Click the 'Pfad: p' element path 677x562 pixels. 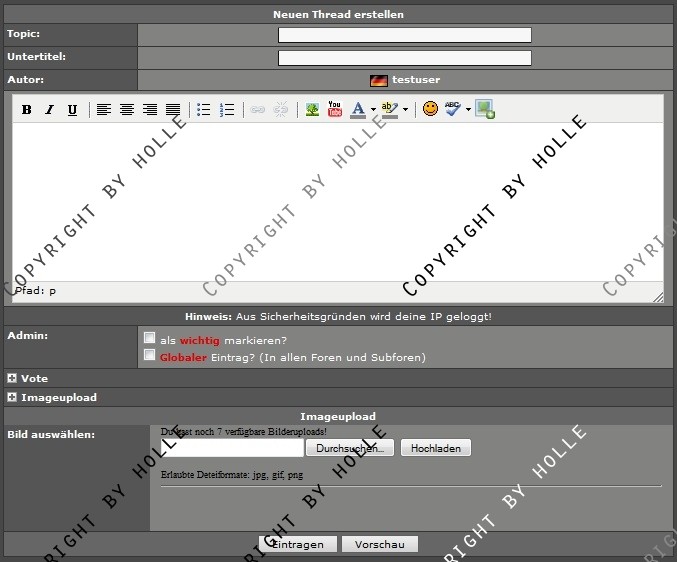tap(35, 290)
